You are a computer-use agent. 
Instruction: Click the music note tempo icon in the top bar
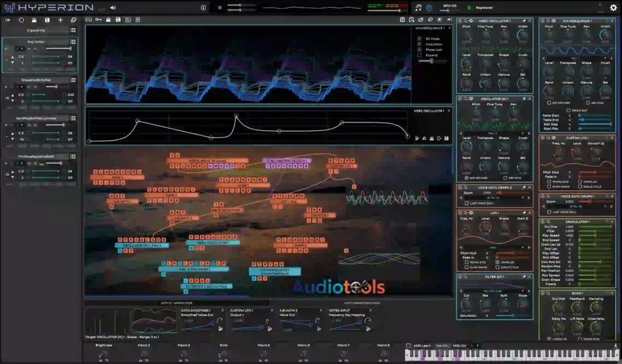[418, 7]
